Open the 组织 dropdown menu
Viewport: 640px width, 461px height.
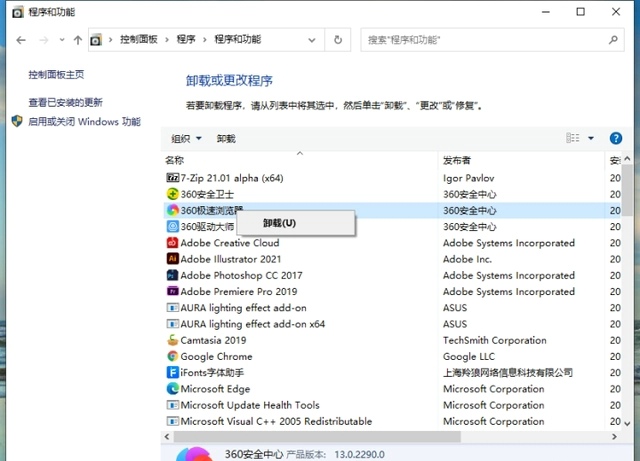186,139
